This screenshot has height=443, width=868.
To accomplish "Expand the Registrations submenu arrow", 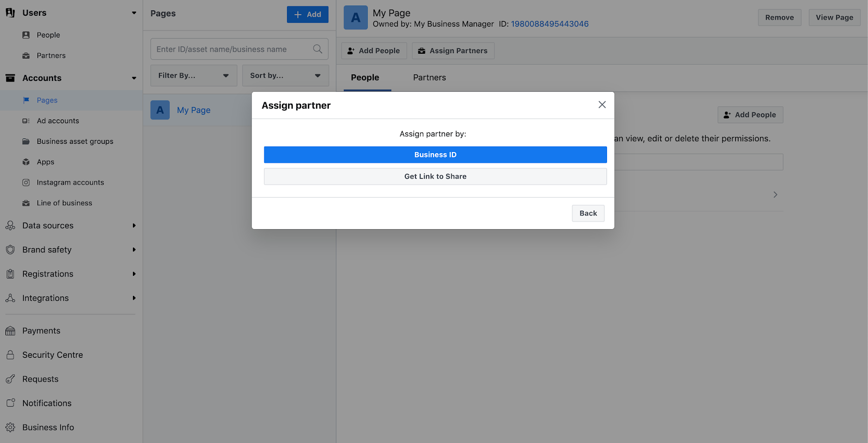I will (x=134, y=274).
